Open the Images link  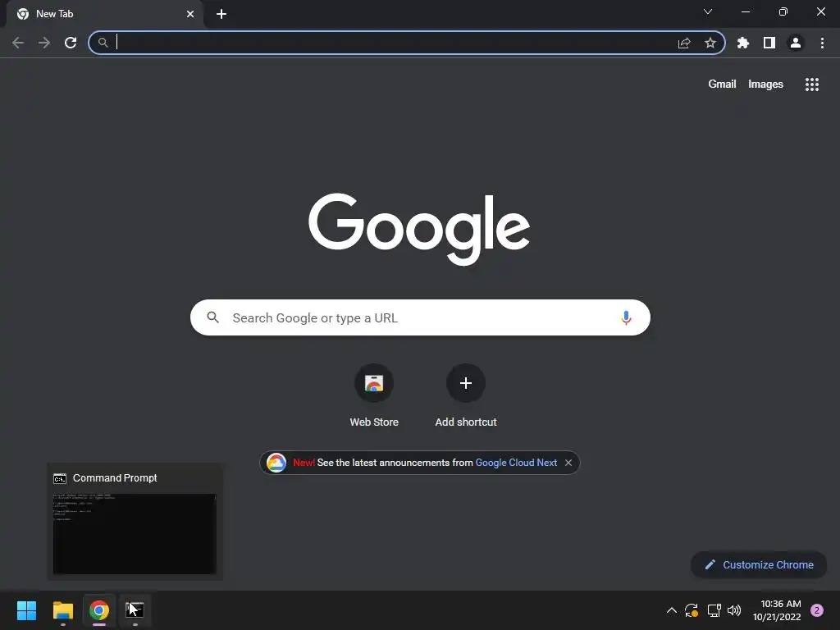pyautogui.click(x=765, y=84)
